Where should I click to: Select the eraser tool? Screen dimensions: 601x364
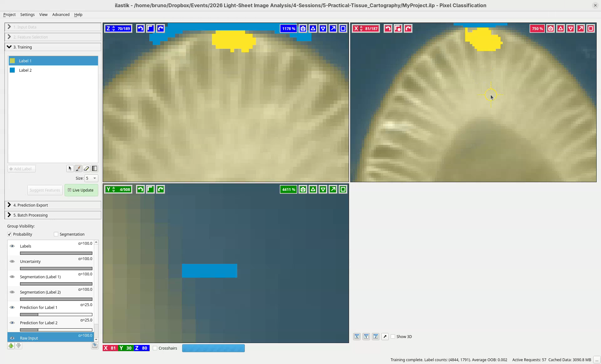[x=86, y=169]
